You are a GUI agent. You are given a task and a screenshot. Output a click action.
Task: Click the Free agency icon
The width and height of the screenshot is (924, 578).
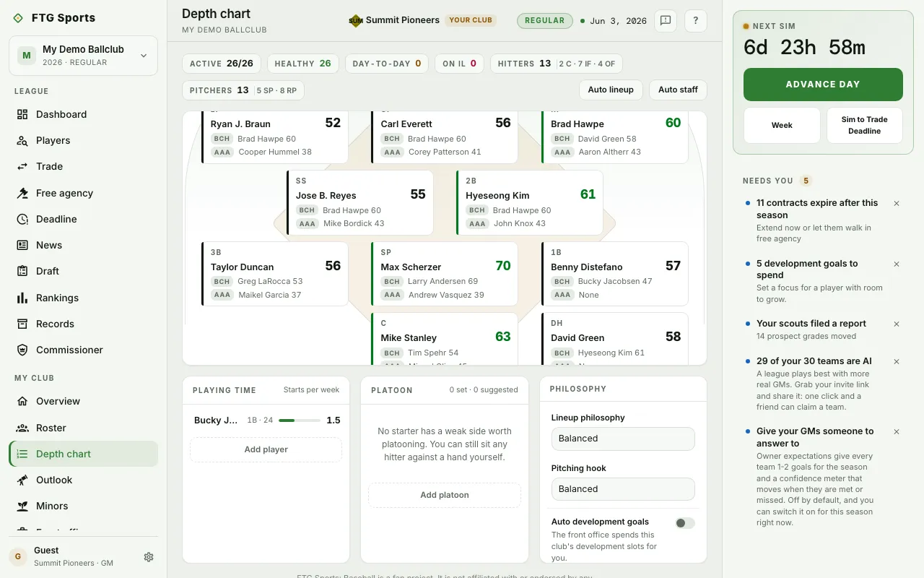pyautogui.click(x=22, y=193)
